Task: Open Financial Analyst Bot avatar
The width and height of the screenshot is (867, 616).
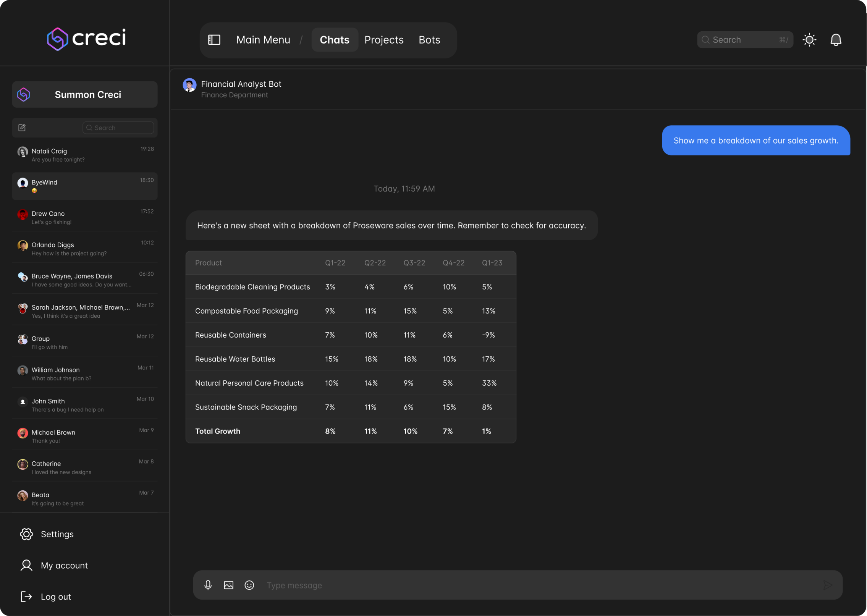Action: [189, 85]
